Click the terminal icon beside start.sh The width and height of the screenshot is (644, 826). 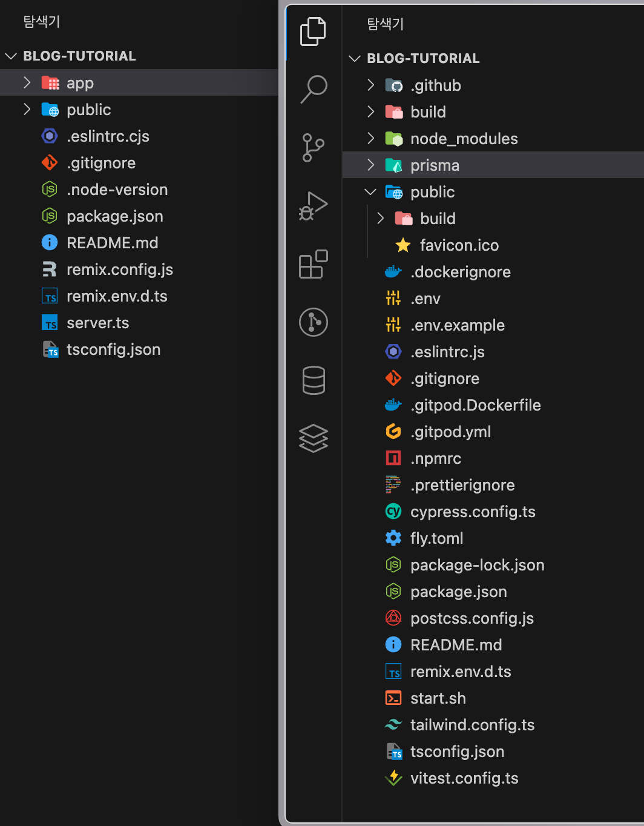coord(393,698)
